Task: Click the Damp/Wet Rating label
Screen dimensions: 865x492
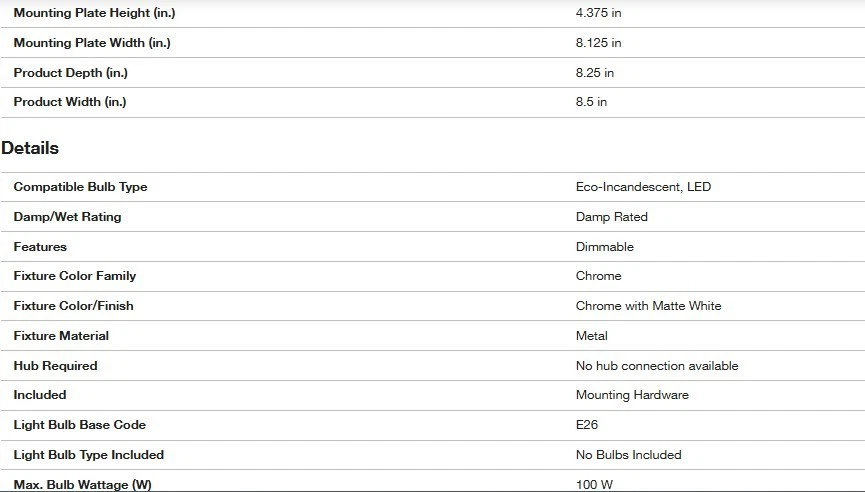Action: pos(67,217)
